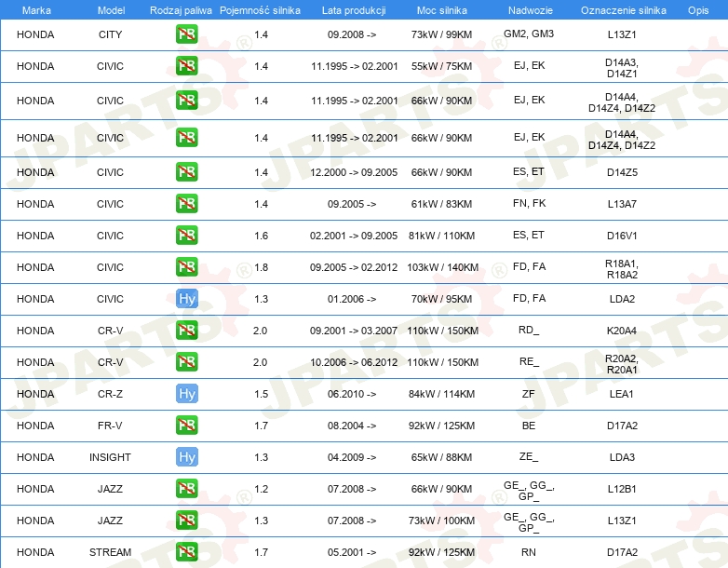Viewport: 728px width, 568px height.
Task: Click the petrol fuel icon in the CITY row
Action: (186, 34)
